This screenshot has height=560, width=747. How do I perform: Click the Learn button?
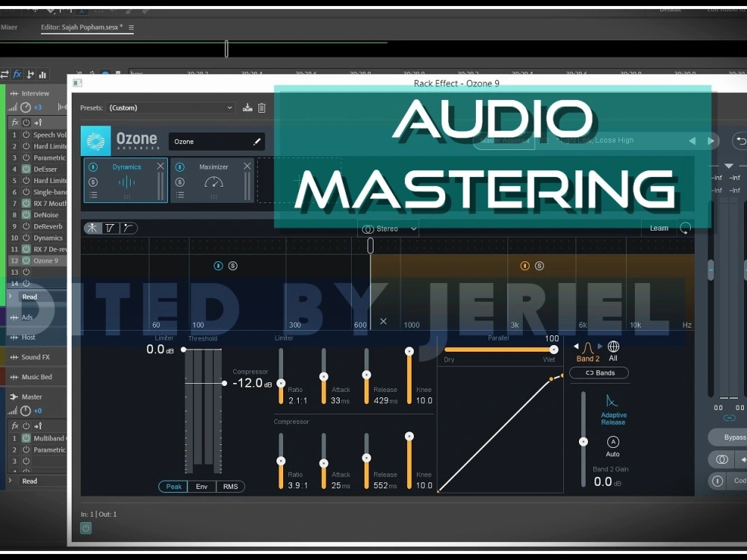[659, 228]
